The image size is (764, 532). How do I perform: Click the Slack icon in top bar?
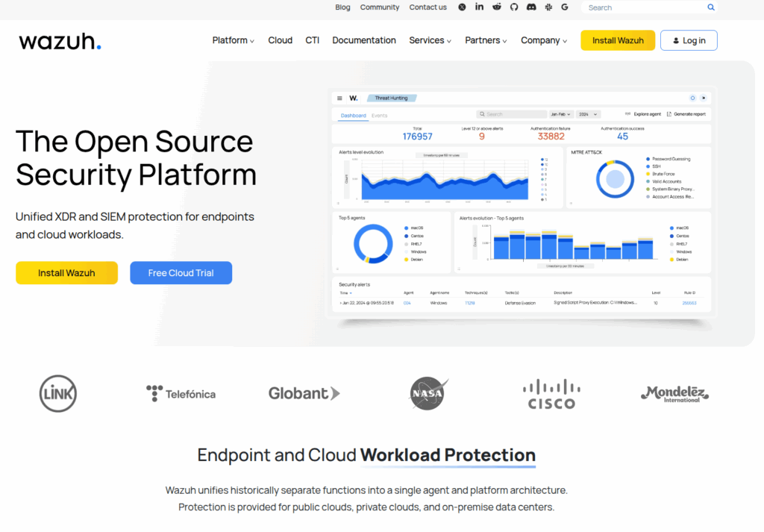tap(548, 7)
